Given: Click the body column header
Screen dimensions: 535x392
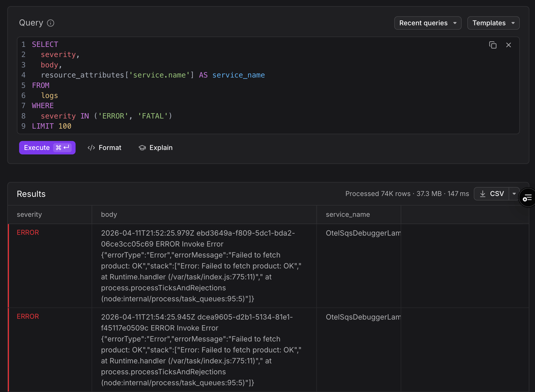Looking at the screenshot, I should 109,214.
